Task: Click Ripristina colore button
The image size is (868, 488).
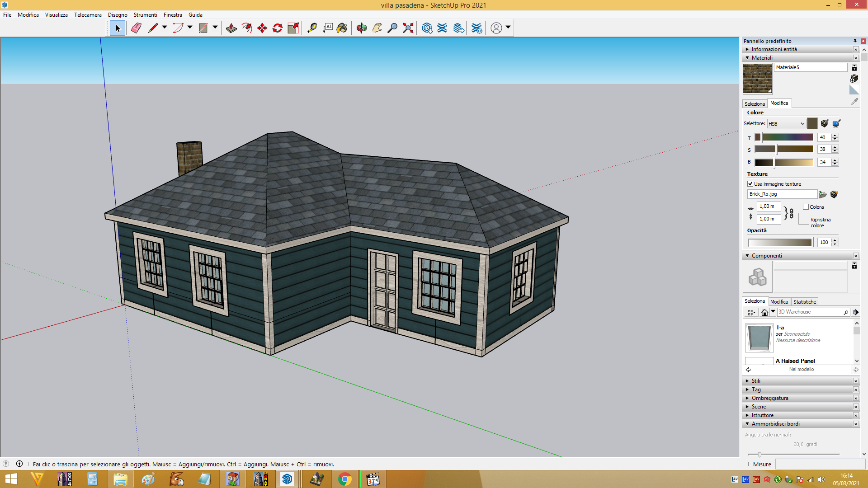Action: coord(803,219)
